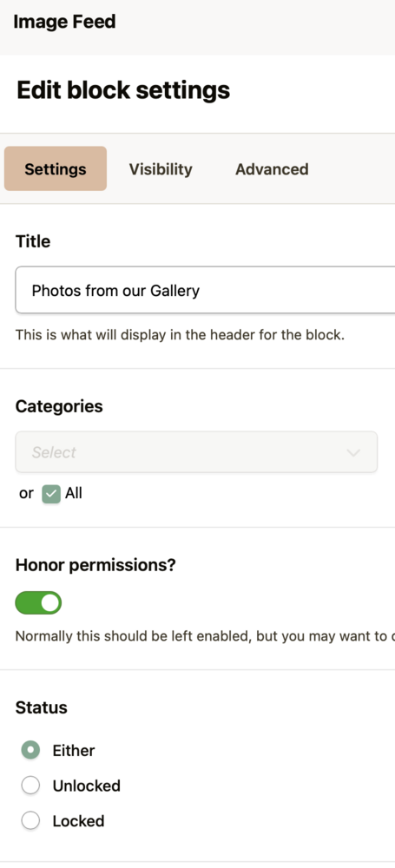The height and width of the screenshot is (868, 395).
Task: Choose the Locked status radio button
Action: 30,820
